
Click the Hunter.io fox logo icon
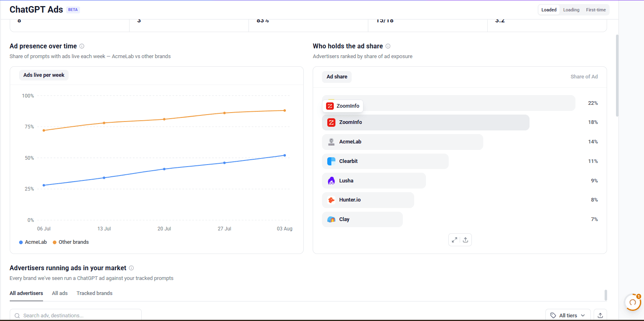pyautogui.click(x=331, y=200)
